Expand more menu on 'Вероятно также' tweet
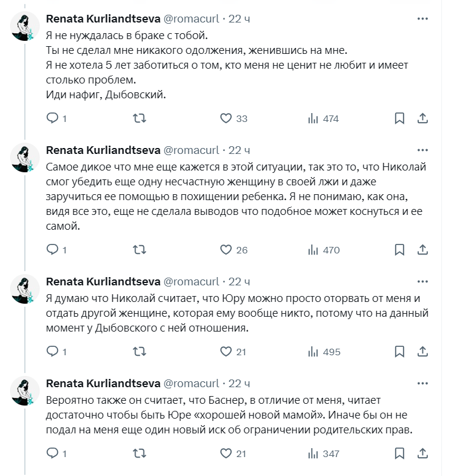Image resolution: width=455 pixels, height=476 pixels. pos(422,384)
